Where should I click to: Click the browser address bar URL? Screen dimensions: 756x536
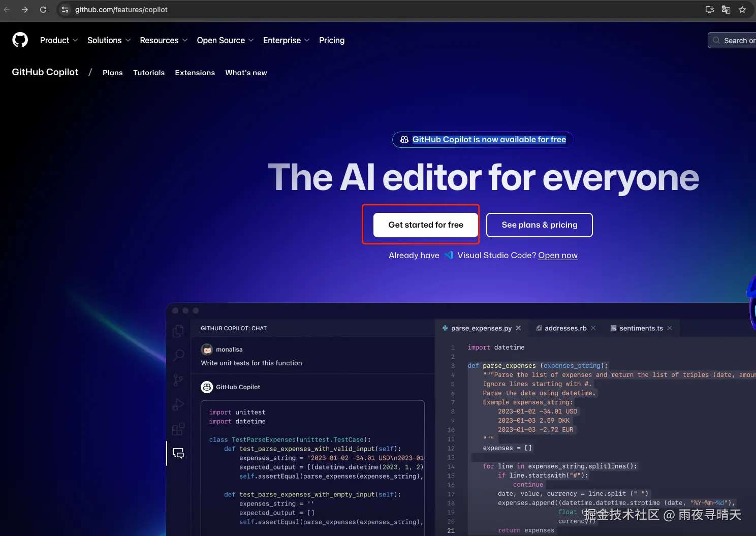(x=121, y=10)
